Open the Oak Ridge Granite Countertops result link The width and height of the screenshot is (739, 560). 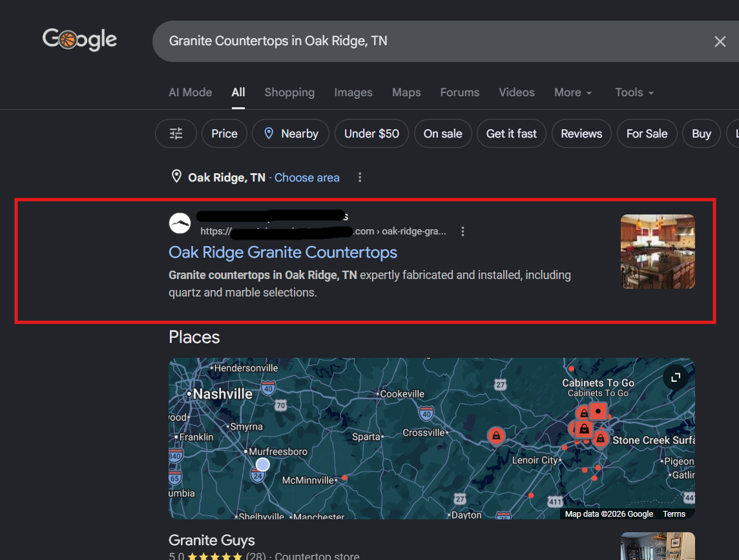283,252
